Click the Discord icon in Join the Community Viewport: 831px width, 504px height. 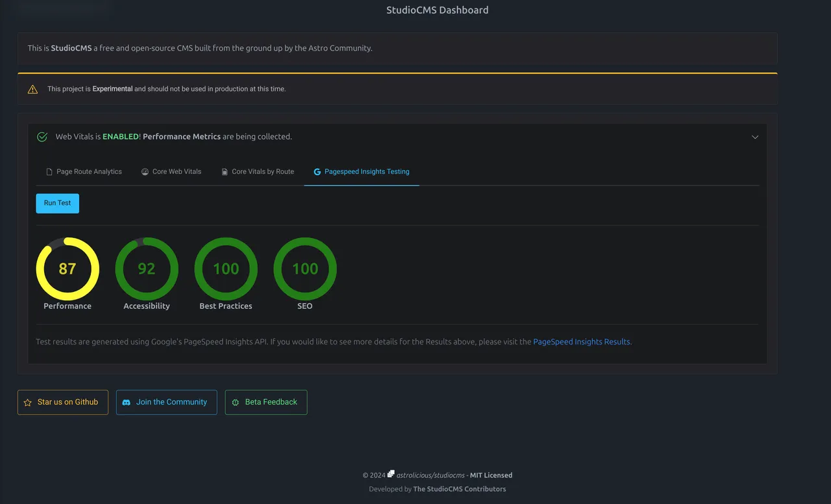pos(127,403)
